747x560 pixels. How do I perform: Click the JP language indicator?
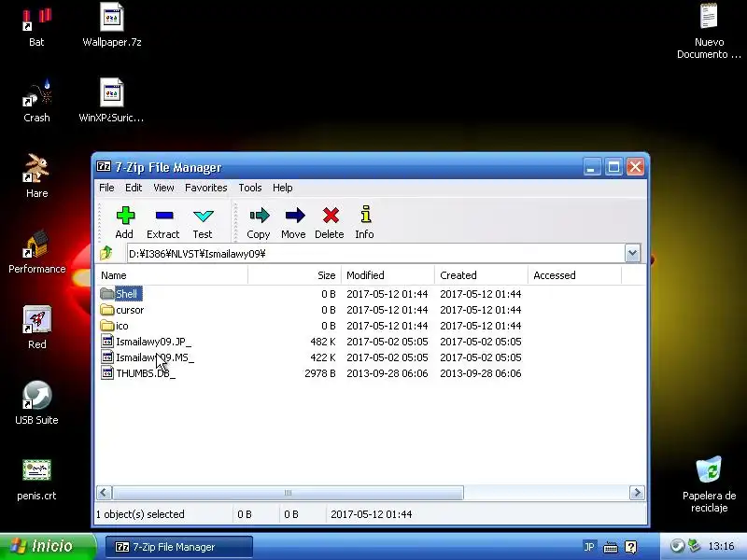pyautogui.click(x=589, y=547)
